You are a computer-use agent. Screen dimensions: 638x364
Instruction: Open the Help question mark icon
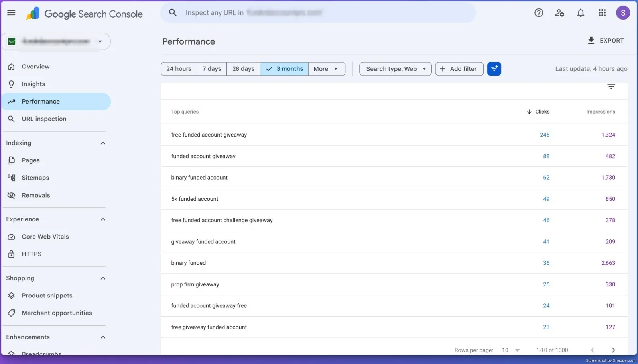(539, 13)
